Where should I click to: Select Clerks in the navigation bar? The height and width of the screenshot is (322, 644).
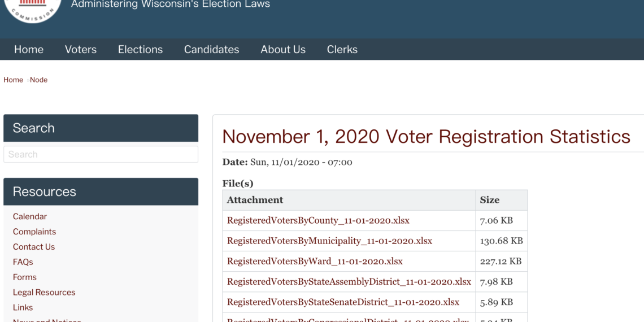[x=342, y=50]
